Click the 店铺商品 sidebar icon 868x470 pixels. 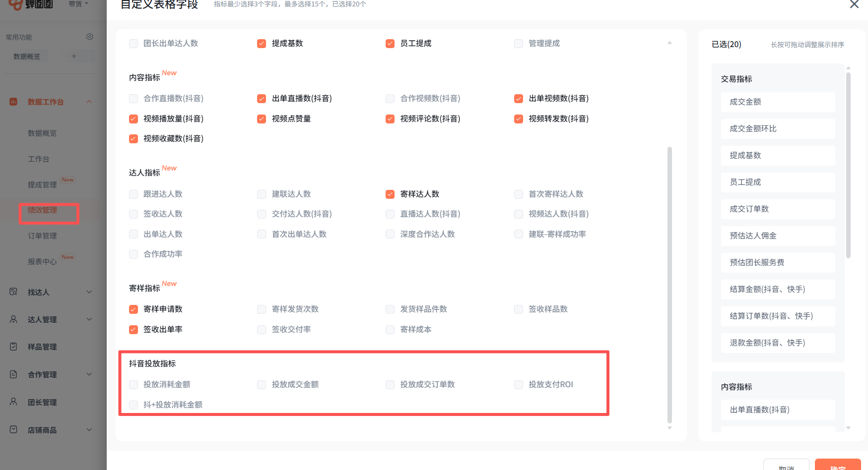[x=13, y=430]
